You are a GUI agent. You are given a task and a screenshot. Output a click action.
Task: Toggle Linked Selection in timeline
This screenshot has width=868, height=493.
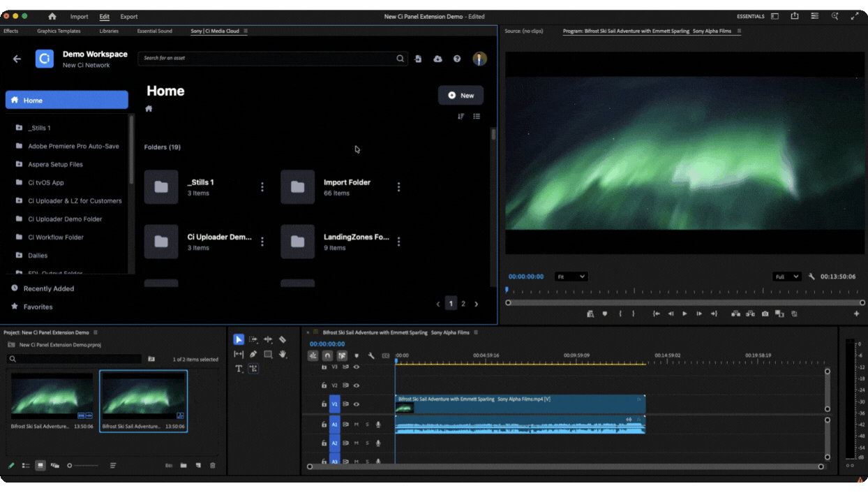pos(342,356)
